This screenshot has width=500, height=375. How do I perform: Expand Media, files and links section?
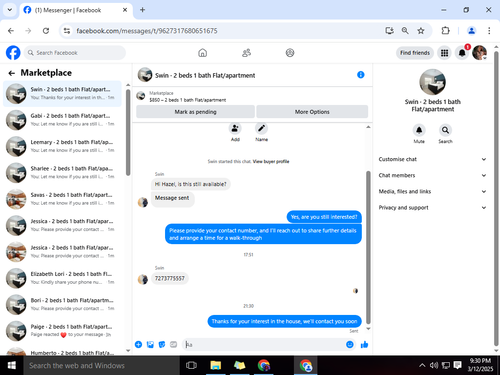(x=432, y=191)
